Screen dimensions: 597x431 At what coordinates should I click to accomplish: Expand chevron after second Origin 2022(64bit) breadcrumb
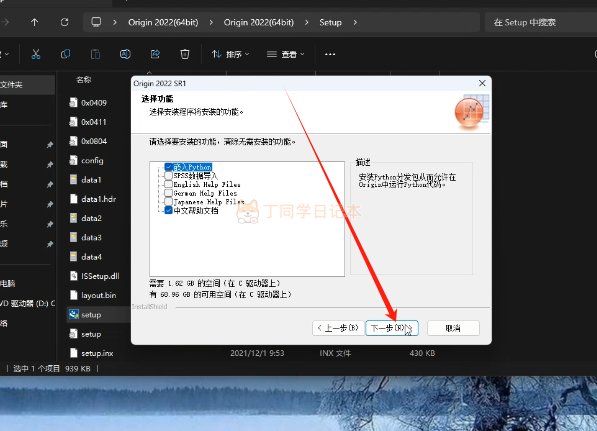coord(306,22)
